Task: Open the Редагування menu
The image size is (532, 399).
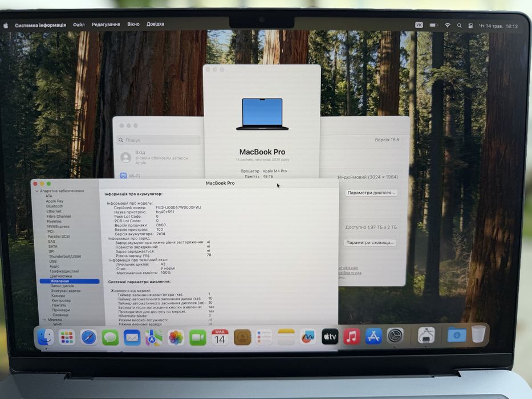Action: [x=106, y=25]
